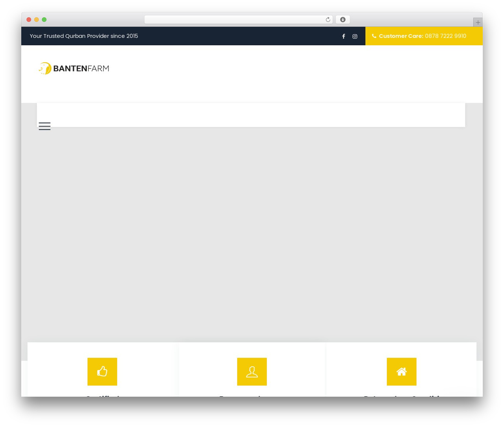Click the thumbs-up feature icon
Viewport: 504px width, 427px height.
(102, 371)
